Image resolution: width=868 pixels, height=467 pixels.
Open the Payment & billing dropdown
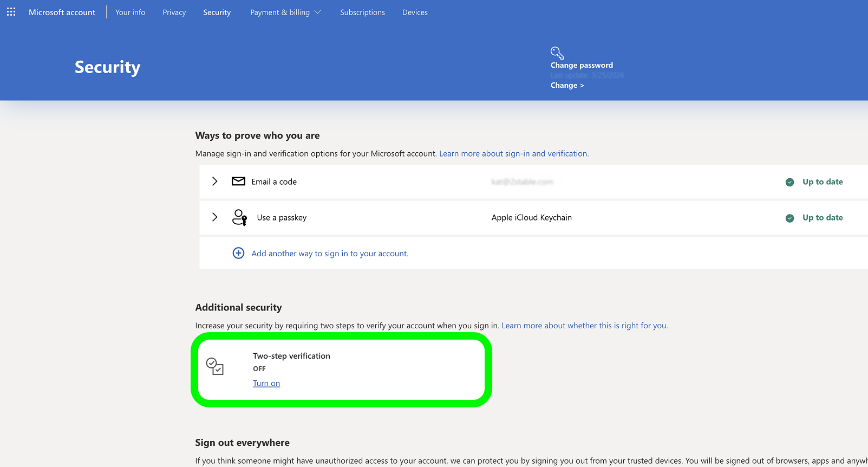tap(285, 12)
